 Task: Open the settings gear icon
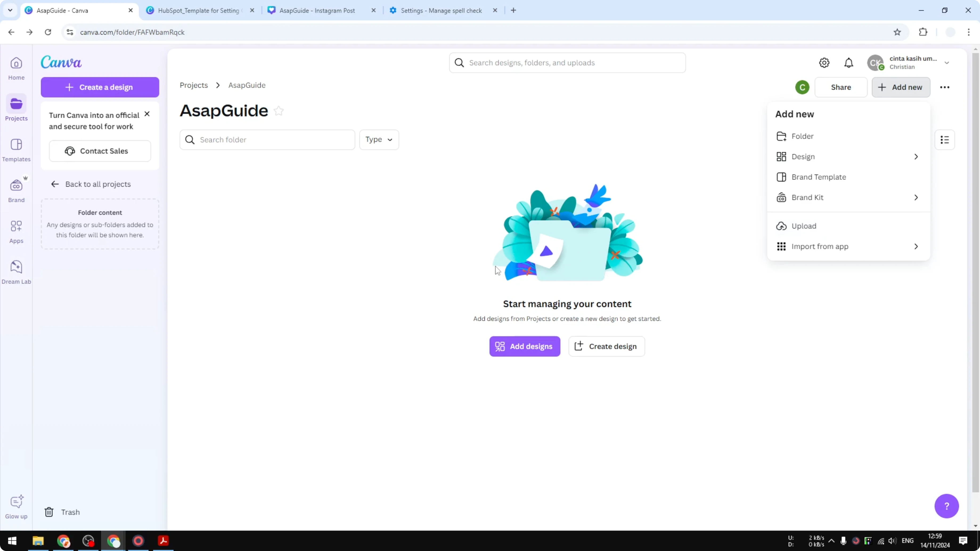824,63
